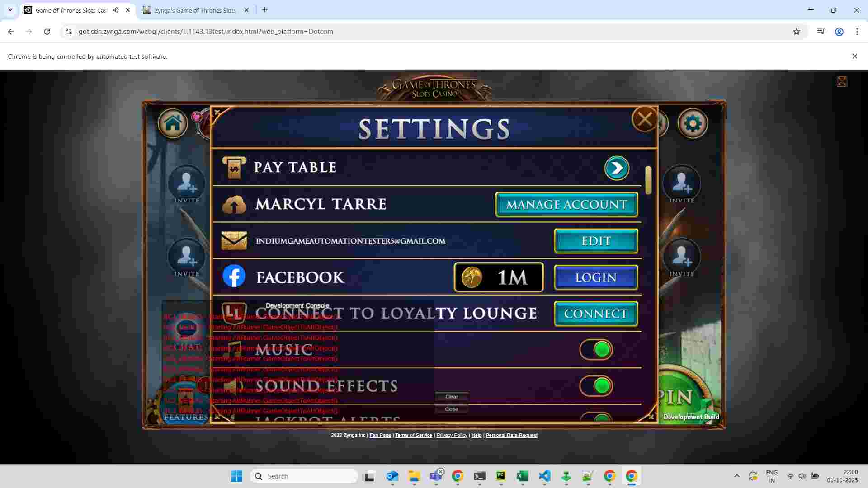Toggle fullscreen icon at top right
Viewport: 868px width, 488px height.
pos(841,81)
